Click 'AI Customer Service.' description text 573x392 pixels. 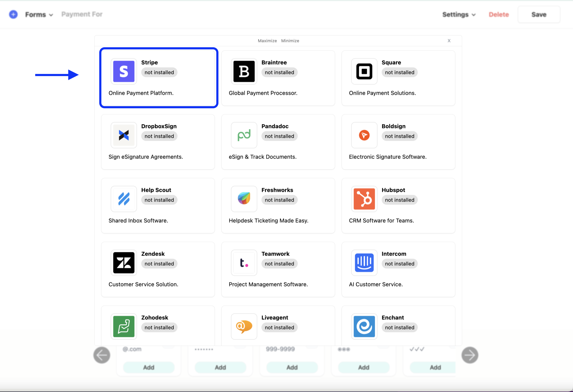click(376, 285)
